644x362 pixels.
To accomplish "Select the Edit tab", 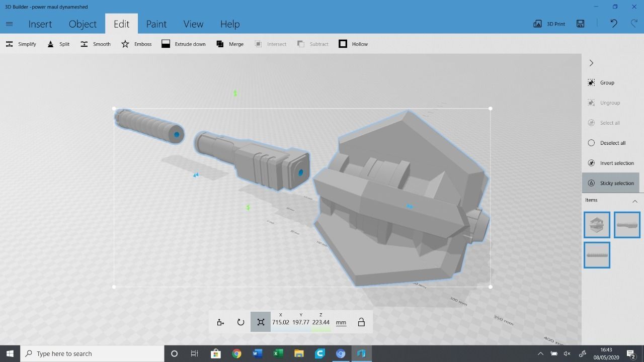I will tap(121, 24).
